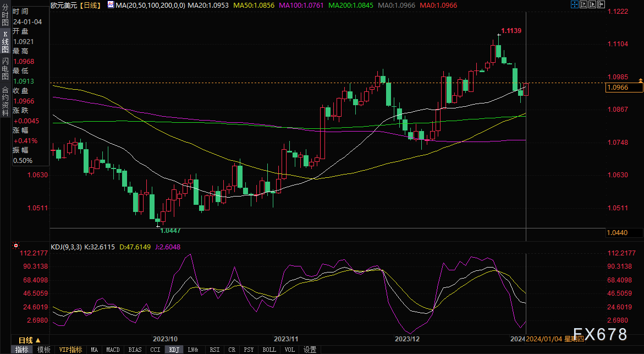Click the orange price alert bell marker

point(640,81)
